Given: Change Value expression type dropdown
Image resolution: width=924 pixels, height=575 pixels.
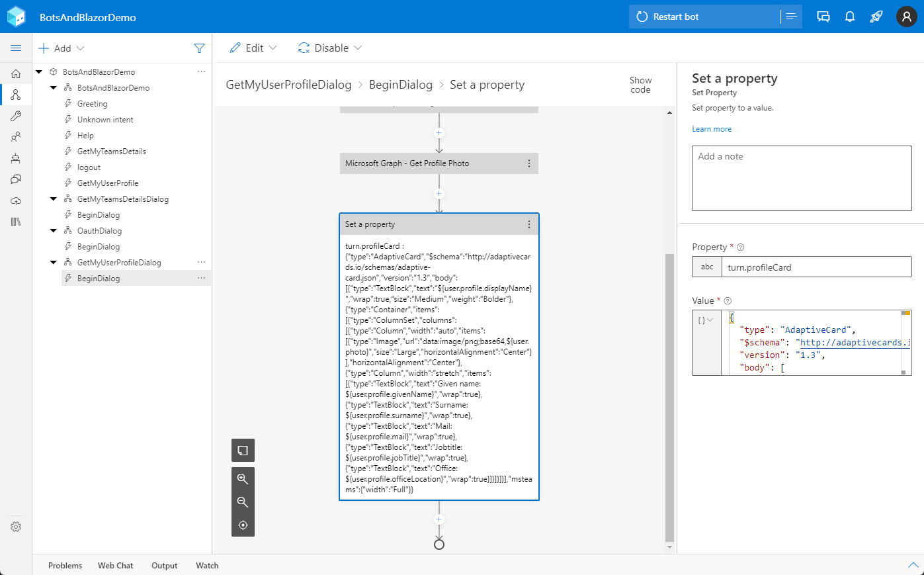Looking at the screenshot, I should coord(706,320).
